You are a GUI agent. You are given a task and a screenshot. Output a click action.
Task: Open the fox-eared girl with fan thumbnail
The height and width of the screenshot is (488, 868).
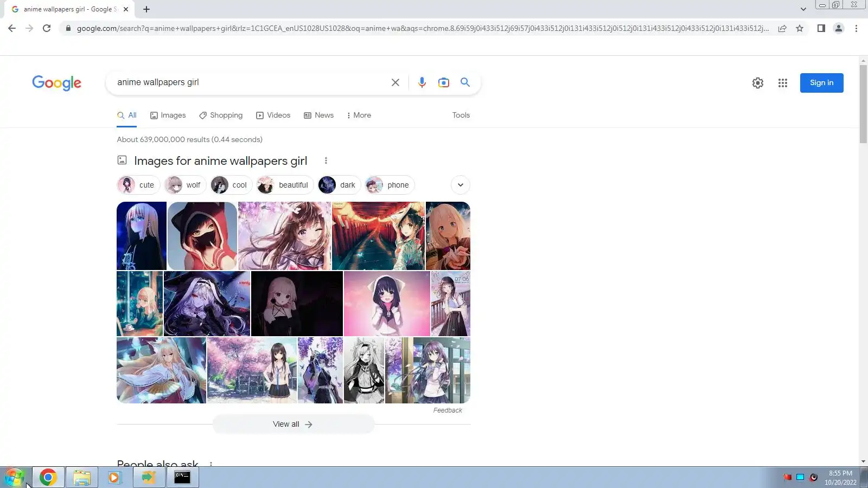161,370
